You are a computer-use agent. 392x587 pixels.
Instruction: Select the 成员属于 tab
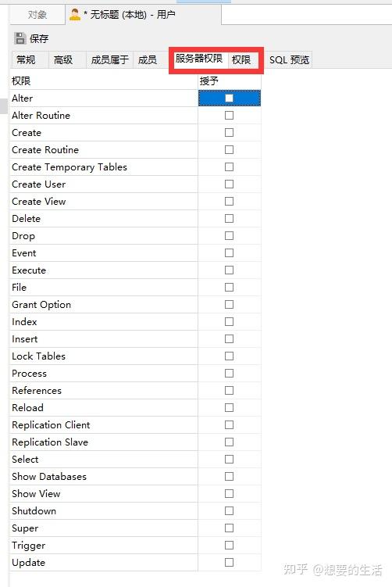pos(109,59)
